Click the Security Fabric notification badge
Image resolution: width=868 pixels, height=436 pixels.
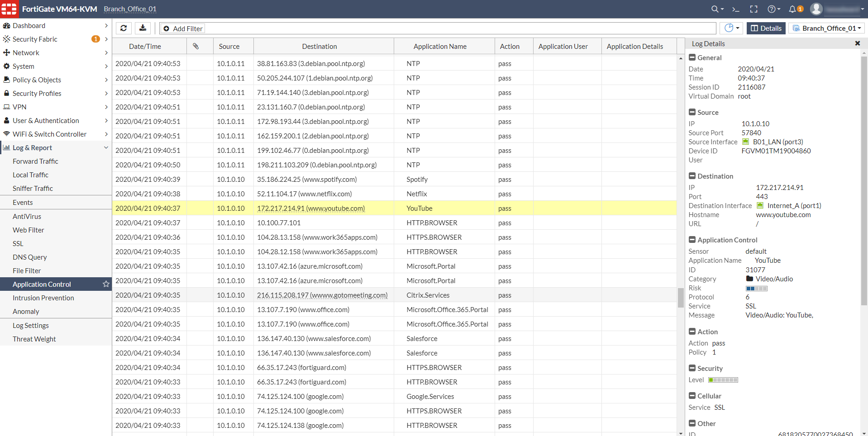click(95, 39)
